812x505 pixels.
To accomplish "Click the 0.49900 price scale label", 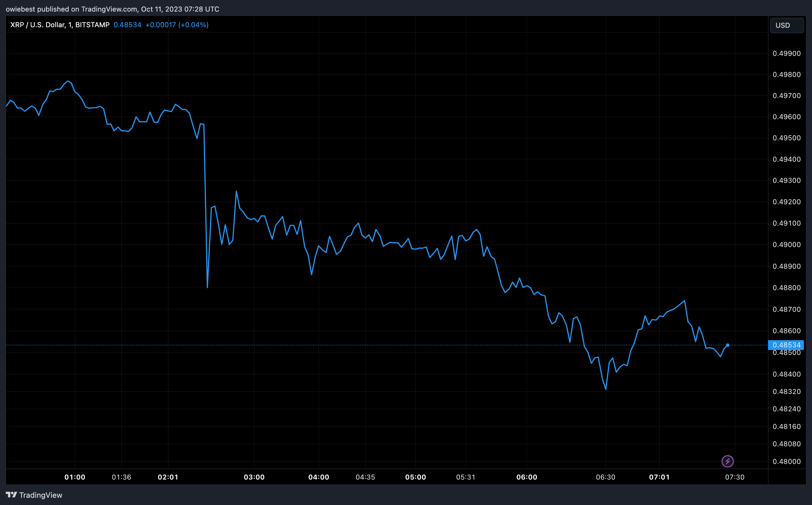I will (x=786, y=54).
